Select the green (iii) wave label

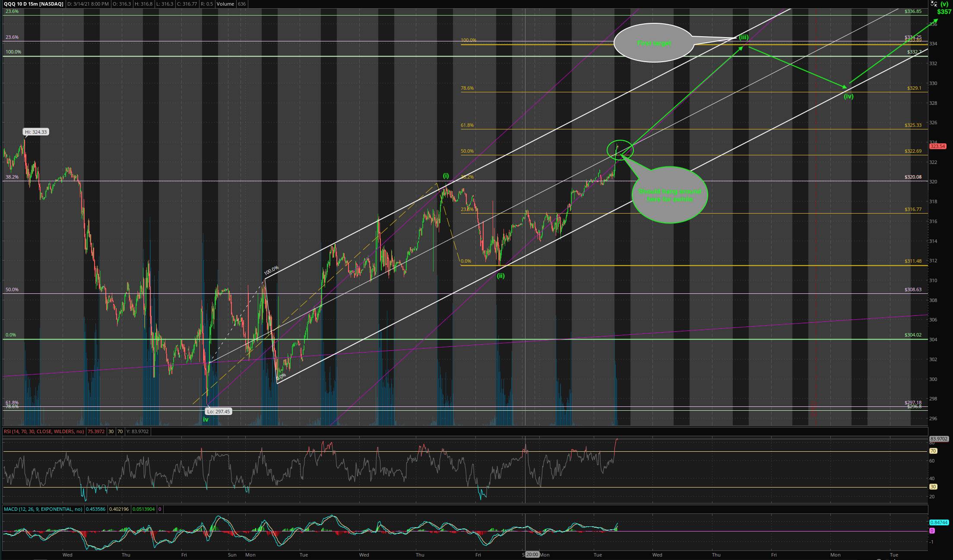744,37
